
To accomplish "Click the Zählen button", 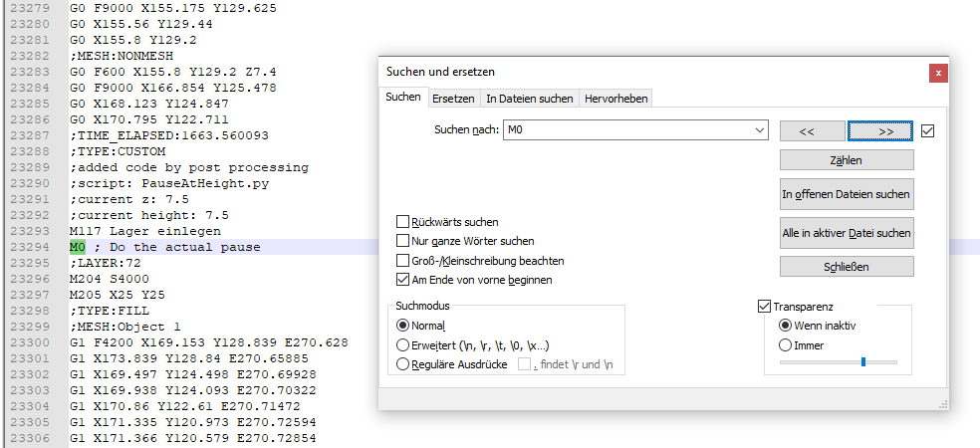I will pos(847,160).
